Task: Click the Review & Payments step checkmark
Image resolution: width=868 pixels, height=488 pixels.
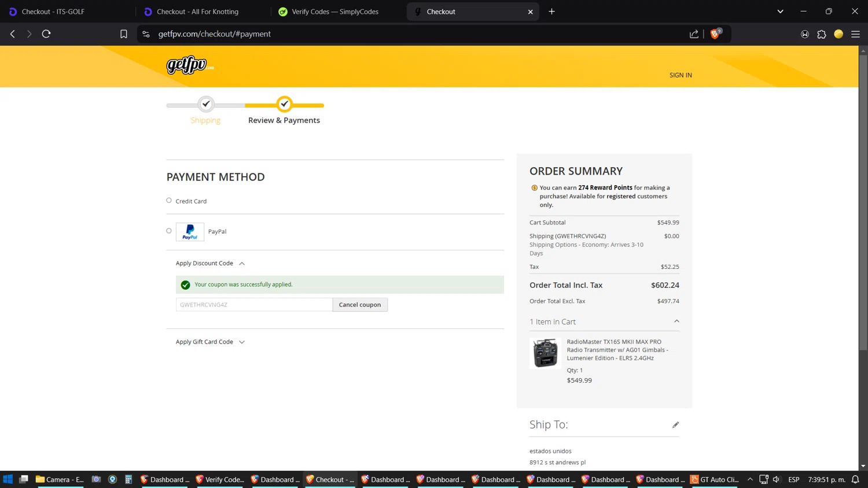Action: 284,104
